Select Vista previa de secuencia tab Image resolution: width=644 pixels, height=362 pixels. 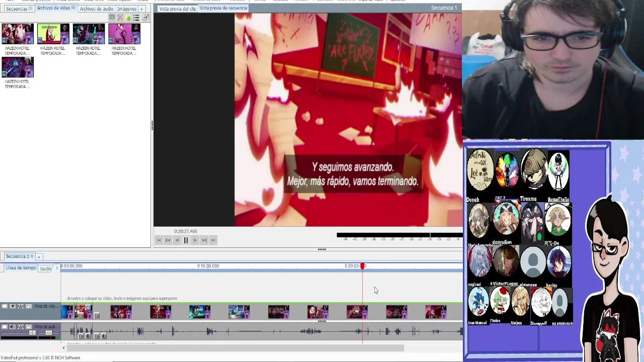223,8
